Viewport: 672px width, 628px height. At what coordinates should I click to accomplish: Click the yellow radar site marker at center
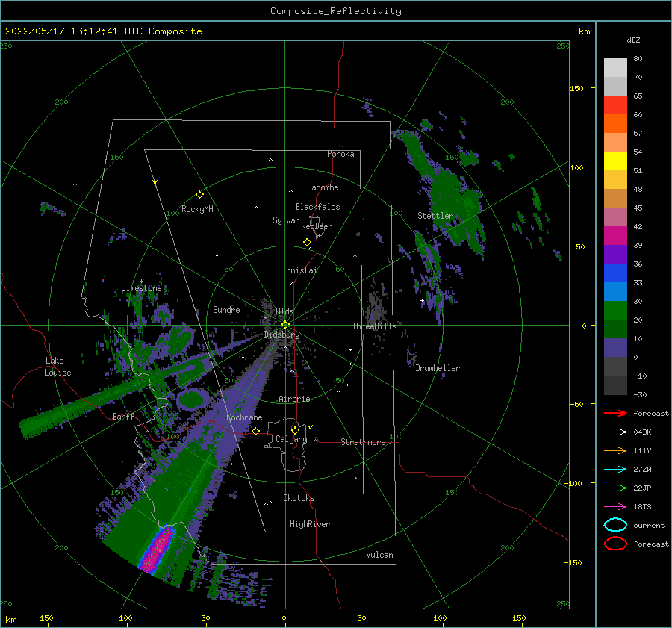pos(285,325)
